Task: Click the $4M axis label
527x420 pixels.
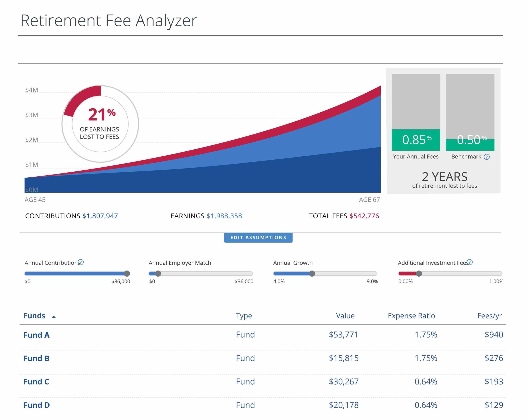Action: pyautogui.click(x=31, y=90)
